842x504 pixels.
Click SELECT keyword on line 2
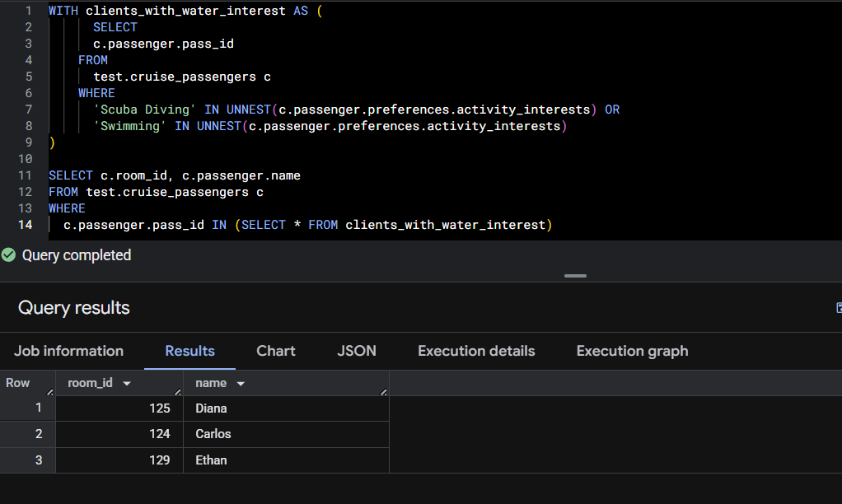tap(115, 27)
